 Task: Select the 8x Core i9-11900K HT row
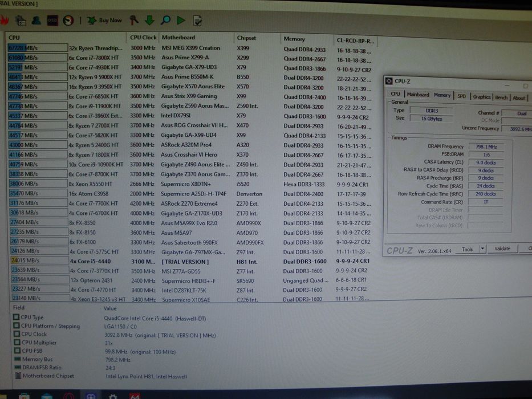click(x=190, y=106)
